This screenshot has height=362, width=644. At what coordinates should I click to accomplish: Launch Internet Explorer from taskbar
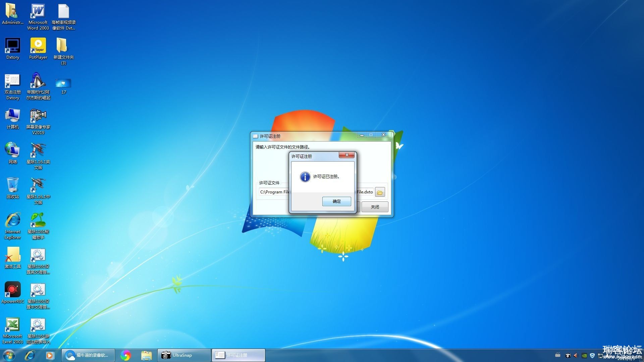(x=30, y=355)
